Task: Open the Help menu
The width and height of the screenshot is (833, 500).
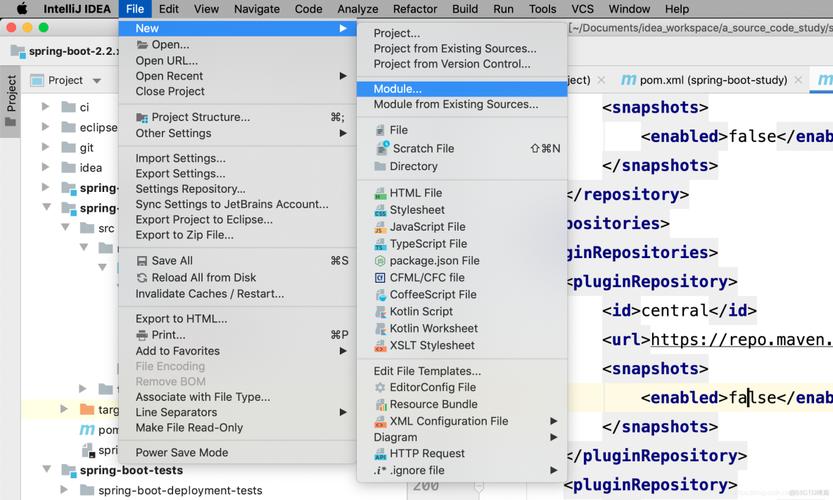Action: 677,9
